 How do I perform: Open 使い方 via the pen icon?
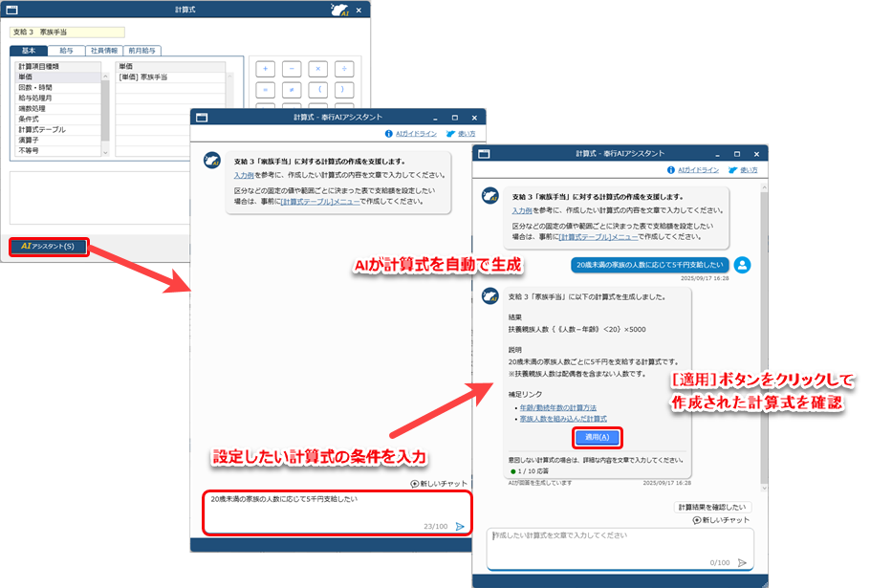(x=732, y=170)
